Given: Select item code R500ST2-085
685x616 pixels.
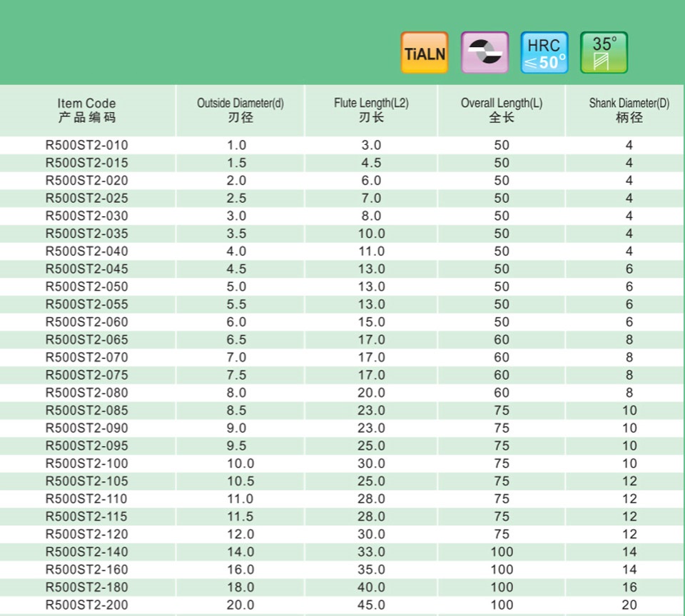Looking at the screenshot, I should coord(87,410).
